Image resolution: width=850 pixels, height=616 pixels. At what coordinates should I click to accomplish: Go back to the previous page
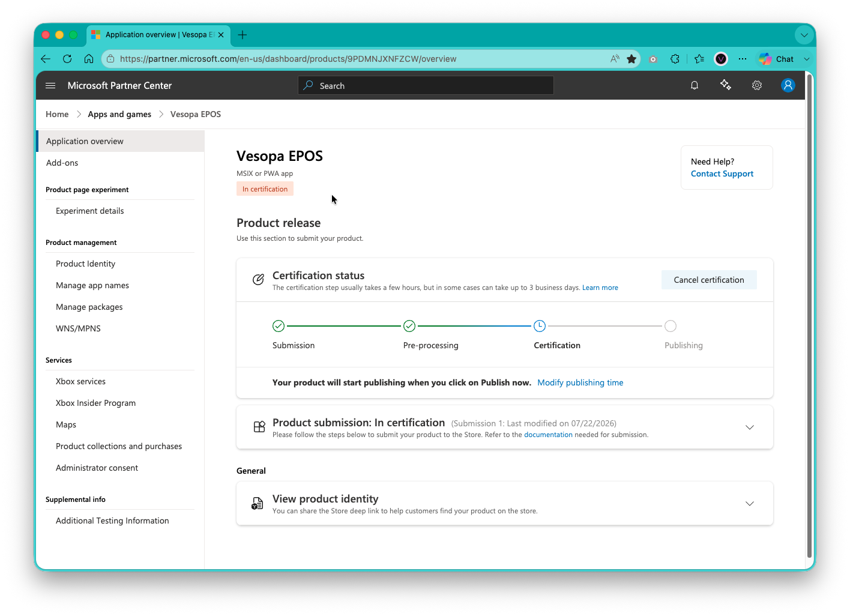[x=46, y=59]
